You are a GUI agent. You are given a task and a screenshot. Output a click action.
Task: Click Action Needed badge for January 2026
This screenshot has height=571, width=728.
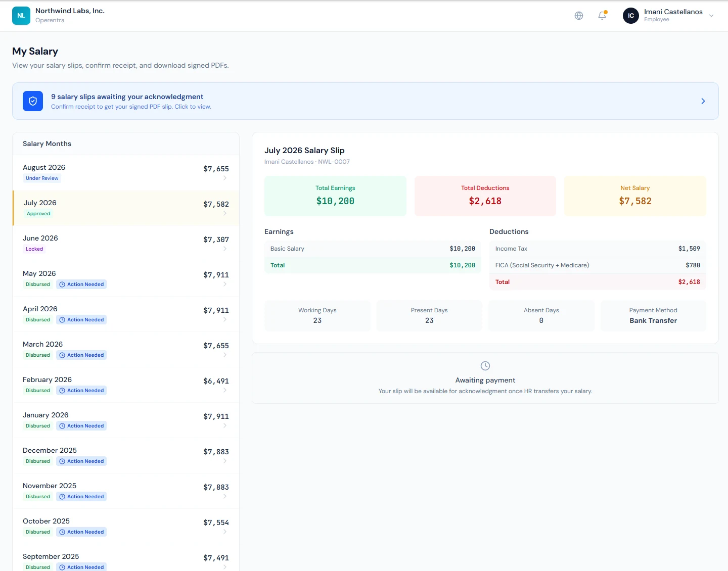(x=81, y=426)
